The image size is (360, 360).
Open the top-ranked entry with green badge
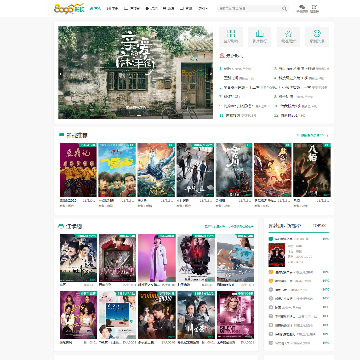pos(288,239)
